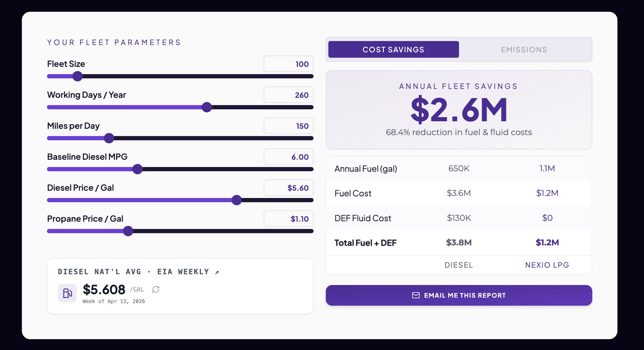This screenshot has height=350, width=644.
Task: Edit the Miles per Day value field
Action: pos(288,126)
